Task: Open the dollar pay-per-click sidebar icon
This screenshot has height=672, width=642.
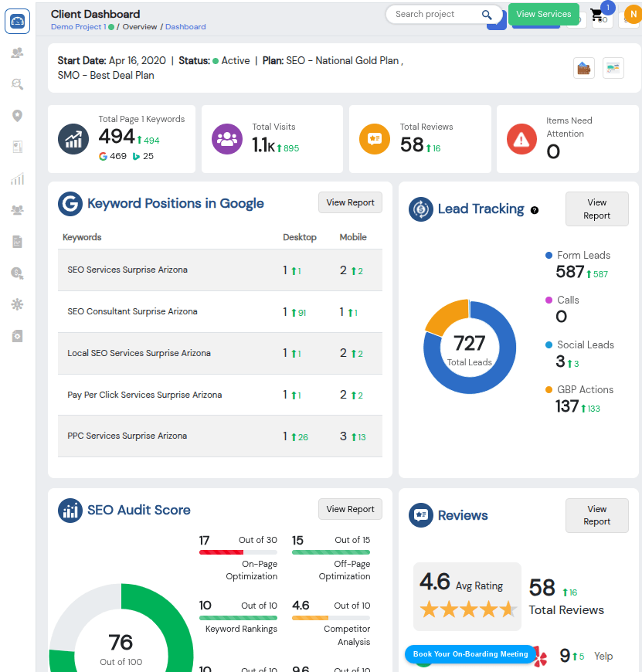Action: coord(17,273)
